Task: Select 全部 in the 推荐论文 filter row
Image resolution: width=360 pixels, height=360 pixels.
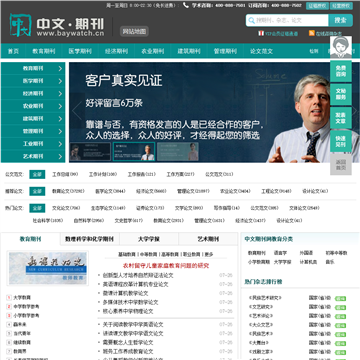Action: [37, 191]
